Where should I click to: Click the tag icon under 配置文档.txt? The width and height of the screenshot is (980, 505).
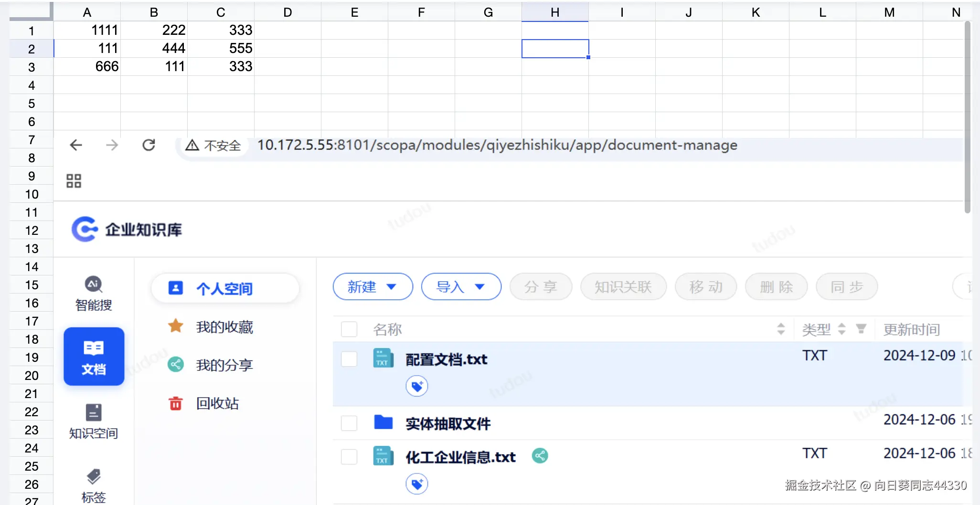pyautogui.click(x=417, y=386)
